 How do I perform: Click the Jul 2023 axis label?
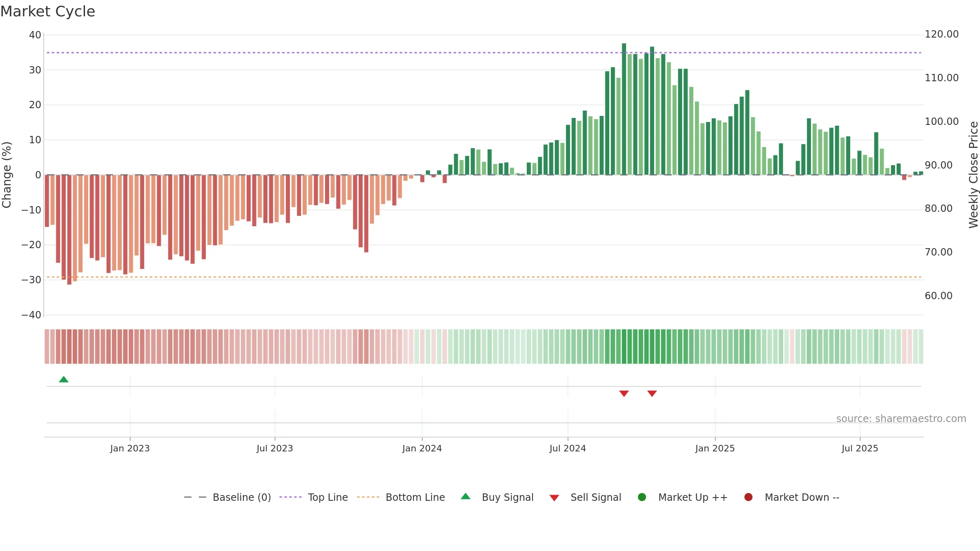275,449
